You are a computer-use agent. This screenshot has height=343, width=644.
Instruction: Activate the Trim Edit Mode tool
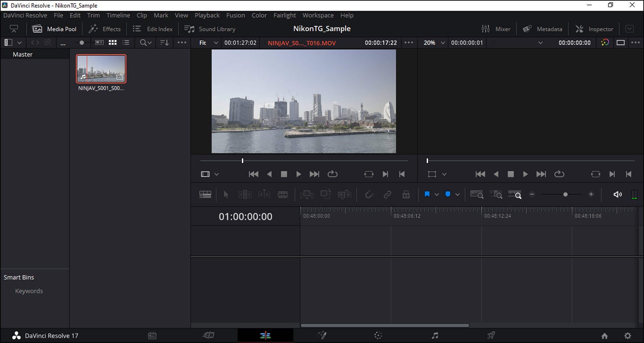(245, 194)
